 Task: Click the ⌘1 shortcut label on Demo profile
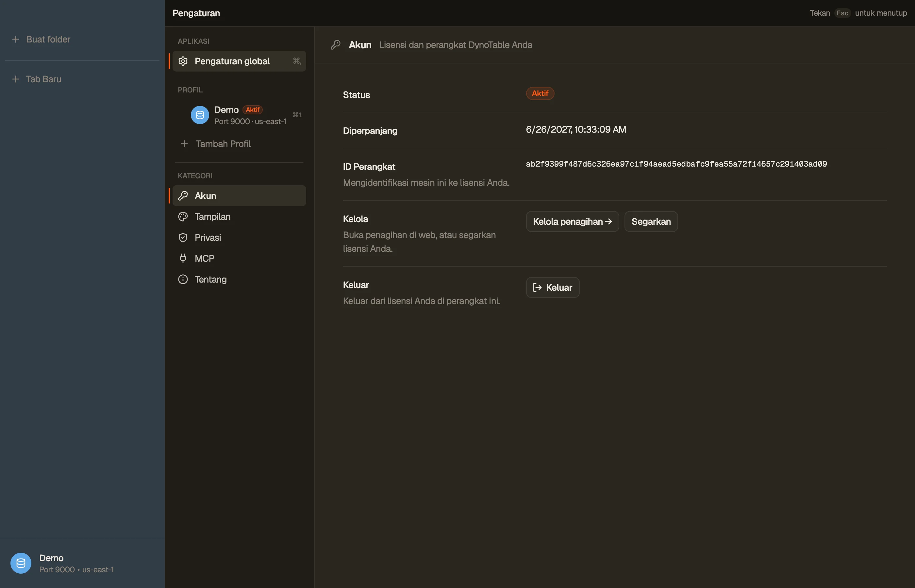tap(297, 115)
